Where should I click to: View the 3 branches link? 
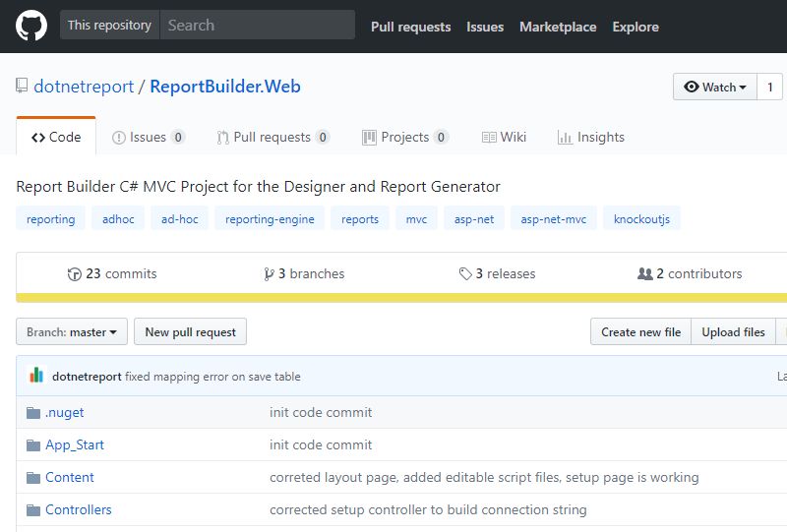(305, 274)
